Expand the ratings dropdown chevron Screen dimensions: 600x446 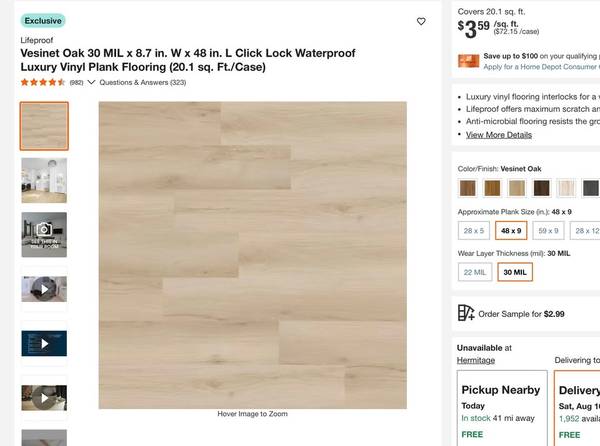91,82
